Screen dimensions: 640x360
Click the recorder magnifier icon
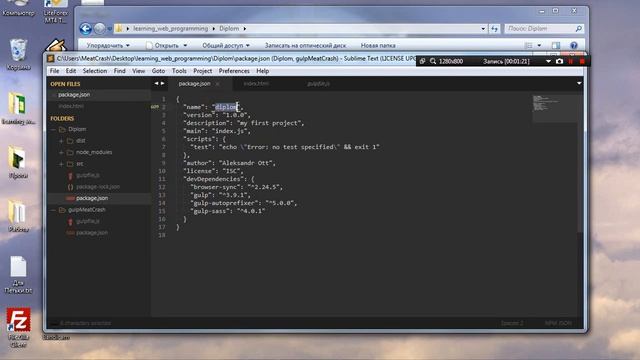433,61
